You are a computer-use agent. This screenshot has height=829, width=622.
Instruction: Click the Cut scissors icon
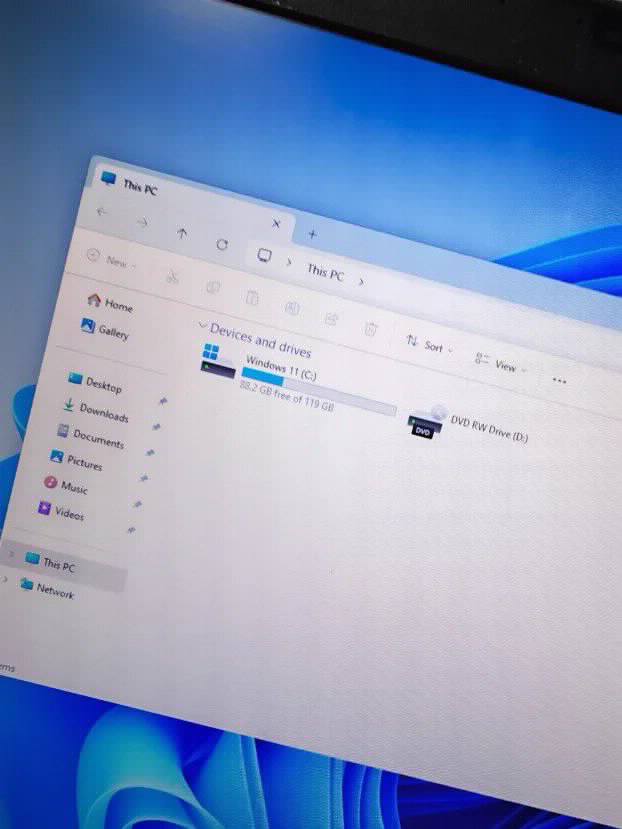[x=172, y=276]
